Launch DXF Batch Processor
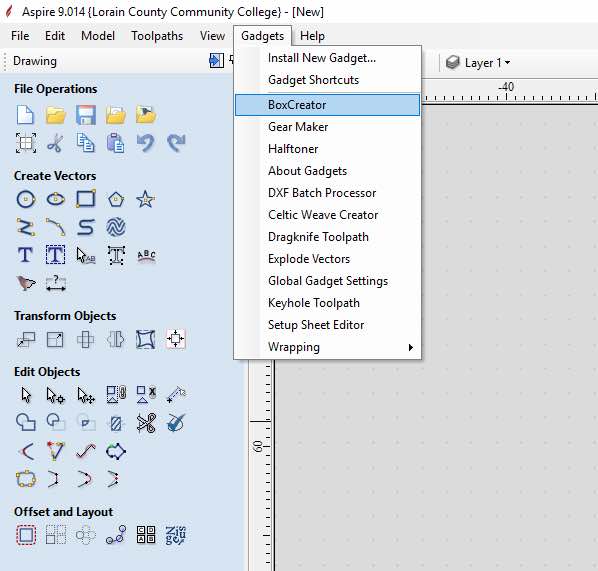 pos(327,193)
